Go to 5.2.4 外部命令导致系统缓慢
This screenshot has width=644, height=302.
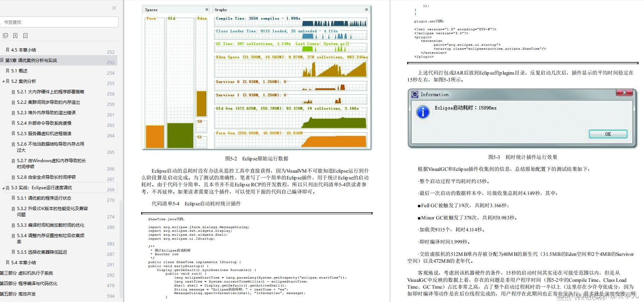44,123
